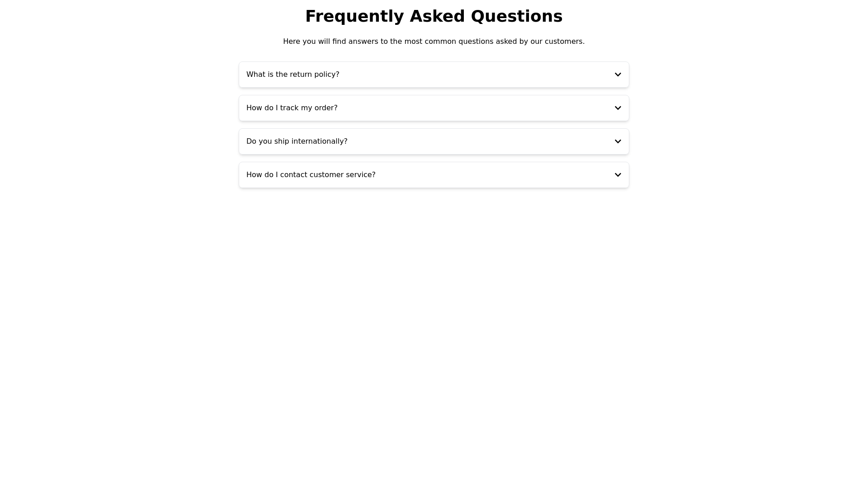Screen dimensions: 868x488
Task: Click the chevron beside "Do you ship internationally?"
Action: pyautogui.click(x=618, y=141)
